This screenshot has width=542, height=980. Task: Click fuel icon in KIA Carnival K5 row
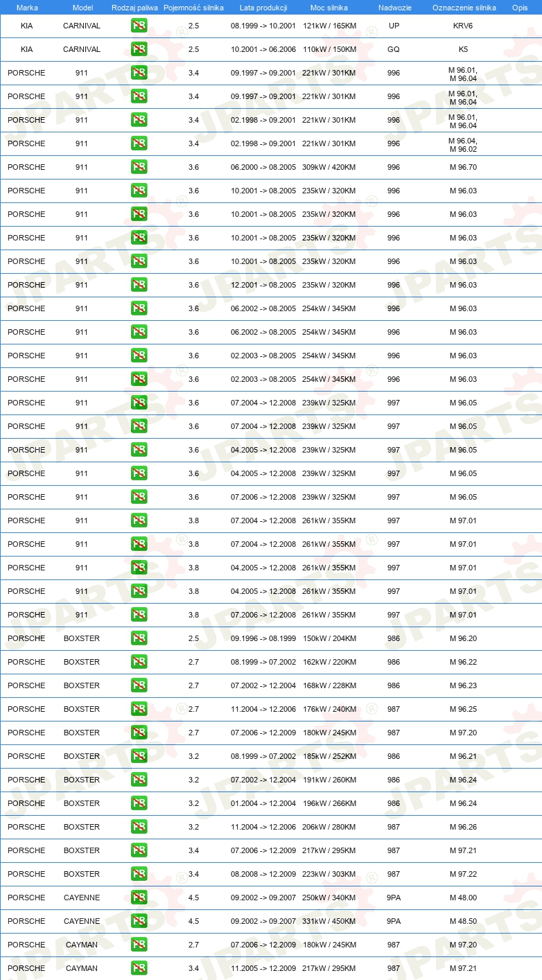tap(139, 49)
